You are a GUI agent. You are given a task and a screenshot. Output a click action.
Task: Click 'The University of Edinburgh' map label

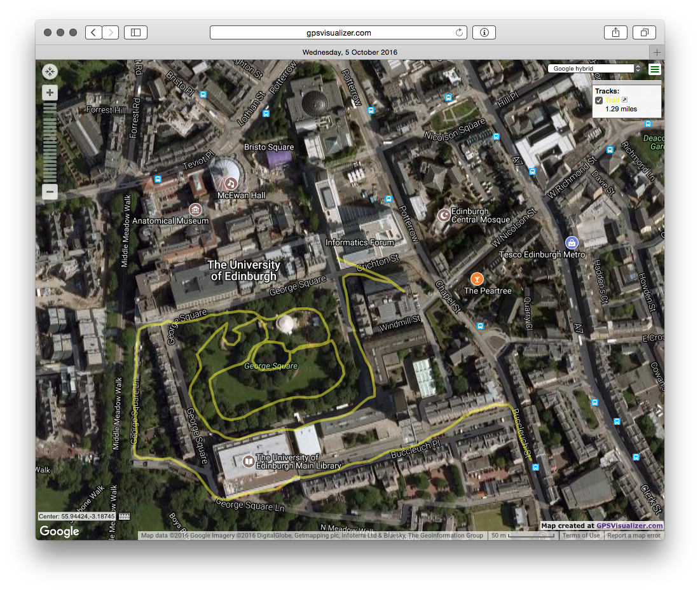coord(244,271)
